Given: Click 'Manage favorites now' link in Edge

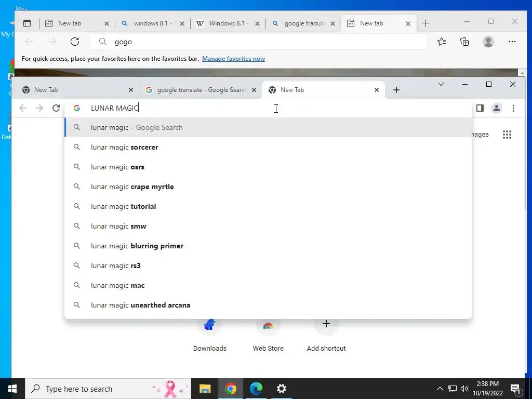Looking at the screenshot, I should (x=233, y=59).
